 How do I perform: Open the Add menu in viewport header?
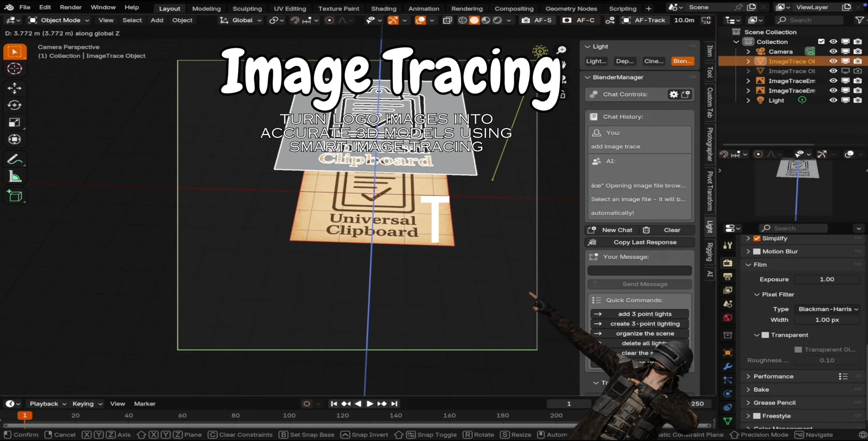click(x=157, y=20)
